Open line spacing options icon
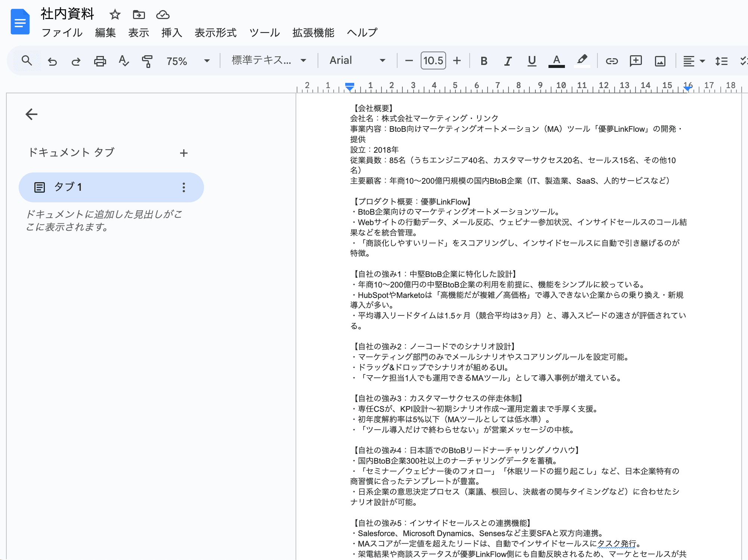This screenshot has width=748, height=560. [x=721, y=61]
